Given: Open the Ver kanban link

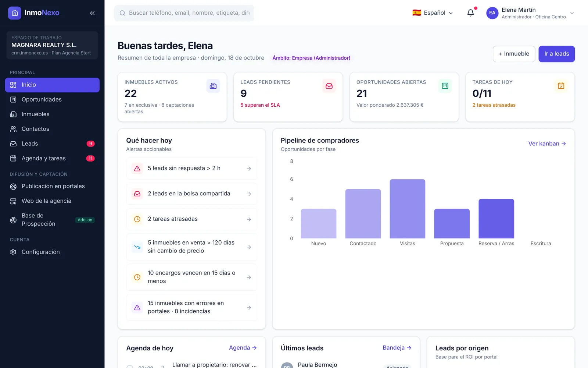Looking at the screenshot, I should pyautogui.click(x=547, y=144).
